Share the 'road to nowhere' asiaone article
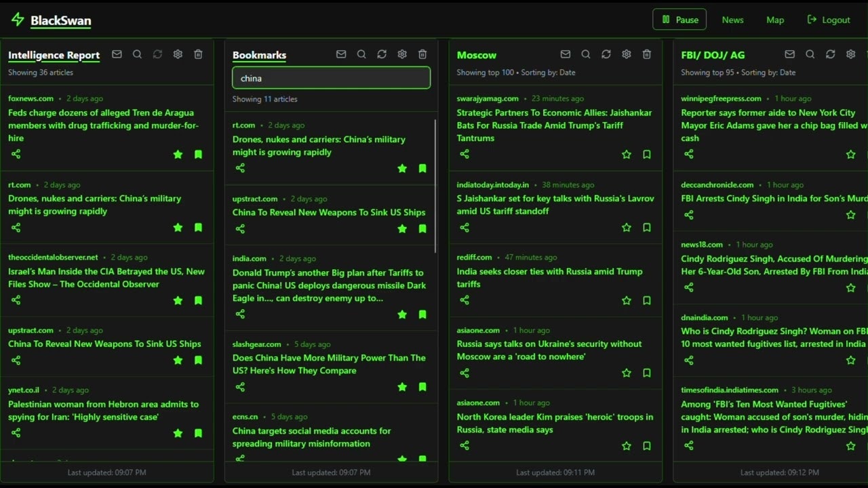Screen dimensions: 868x488 click(x=465, y=373)
